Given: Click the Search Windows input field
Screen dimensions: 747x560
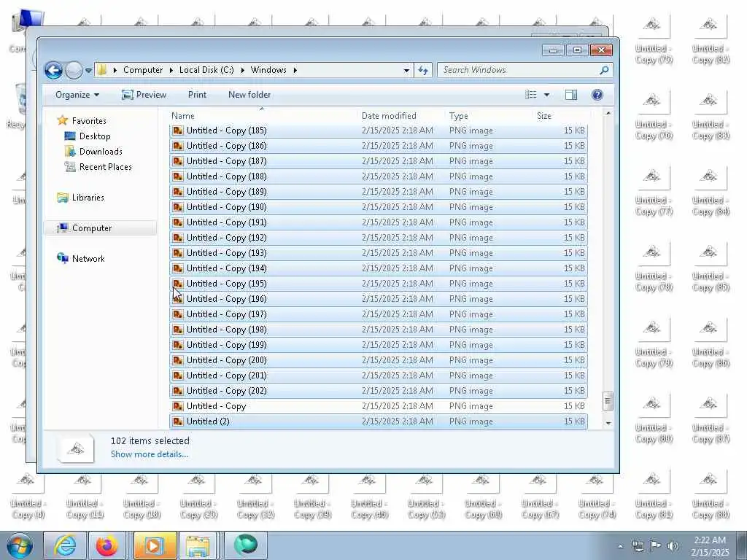Looking at the screenshot, I should click(x=519, y=70).
